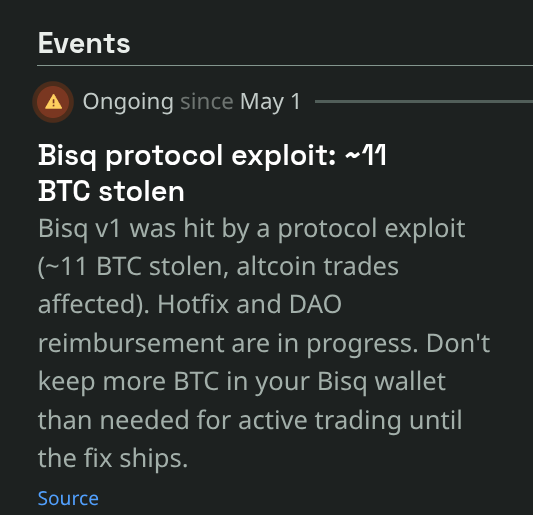This screenshot has width=533, height=515.
Task: Click the timeline line beside May 1
Action: coord(424,101)
